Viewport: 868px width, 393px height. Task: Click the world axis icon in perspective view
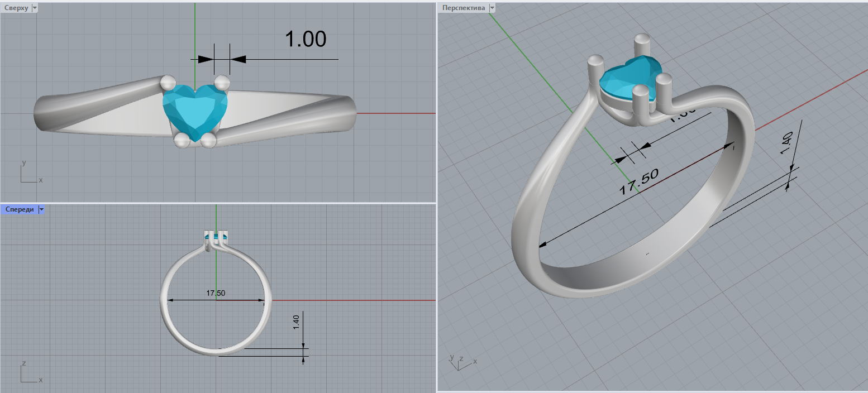tap(461, 361)
